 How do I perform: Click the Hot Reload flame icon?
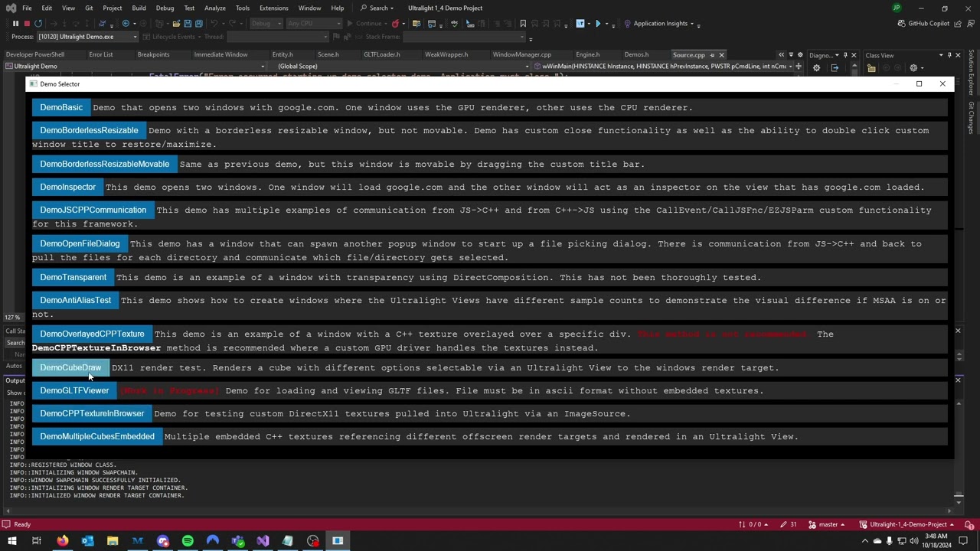click(396, 24)
